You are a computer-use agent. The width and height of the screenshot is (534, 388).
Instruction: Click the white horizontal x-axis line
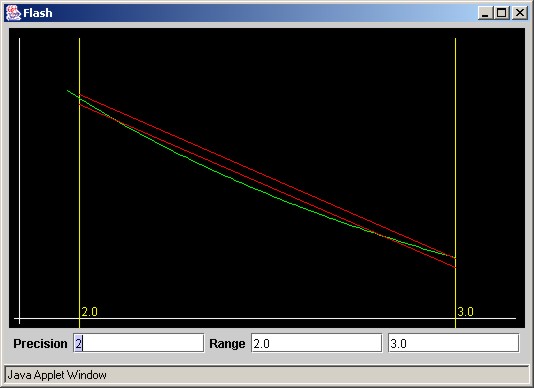pyautogui.click(x=265, y=319)
